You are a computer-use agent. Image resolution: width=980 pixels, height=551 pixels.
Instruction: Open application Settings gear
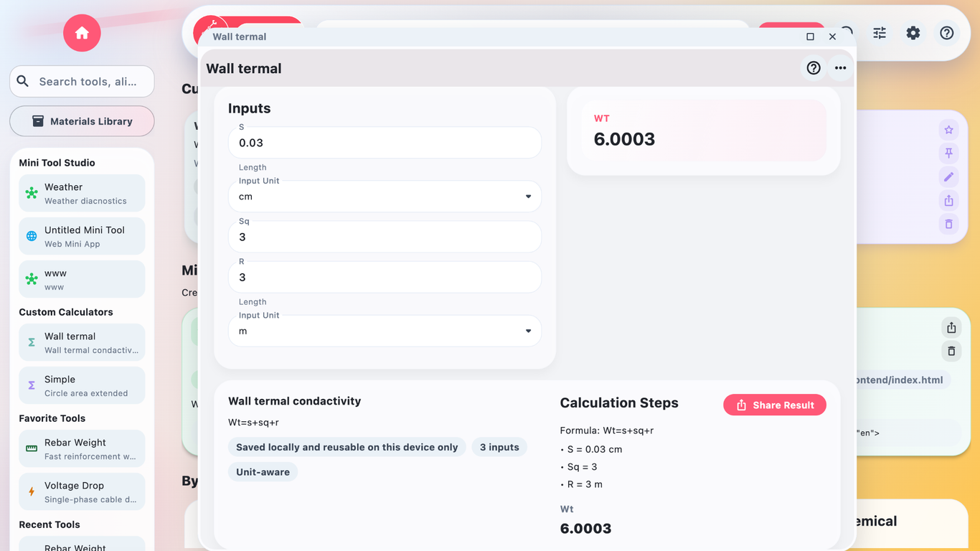pos(913,32)
